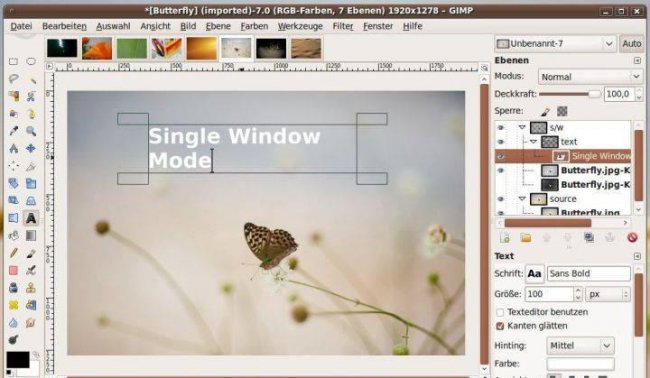Select the Zoom magnifier tool
Image resolution: width=650 pixels, height=378 pixels.
(x=31, y=131)
